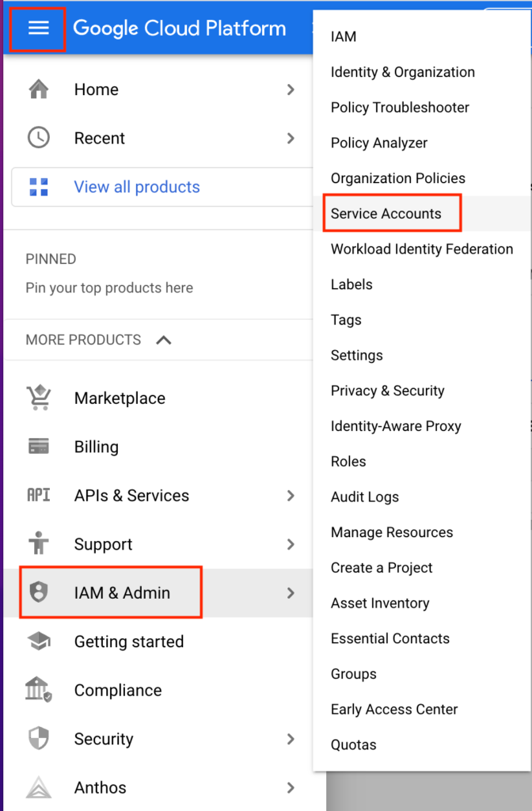Expand the Security submenu chevron

291,739
